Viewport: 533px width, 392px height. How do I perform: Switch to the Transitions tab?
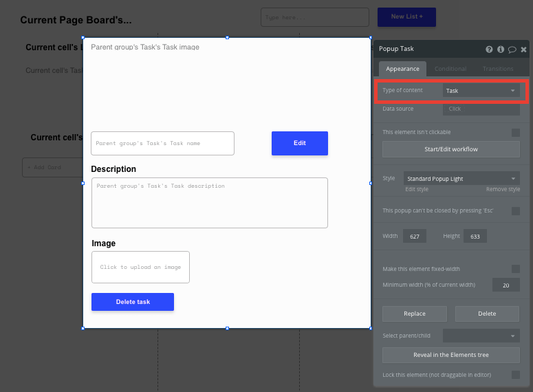coord(498,69)
